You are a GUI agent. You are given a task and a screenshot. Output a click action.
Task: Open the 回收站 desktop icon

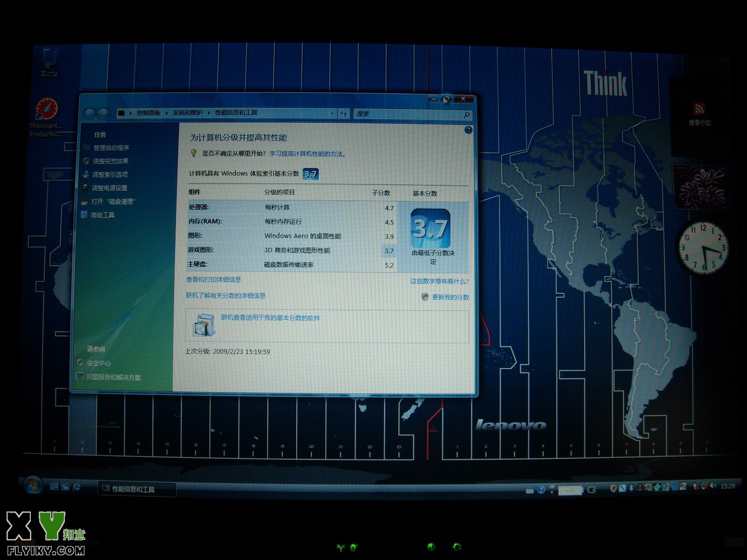pos(49,62)
